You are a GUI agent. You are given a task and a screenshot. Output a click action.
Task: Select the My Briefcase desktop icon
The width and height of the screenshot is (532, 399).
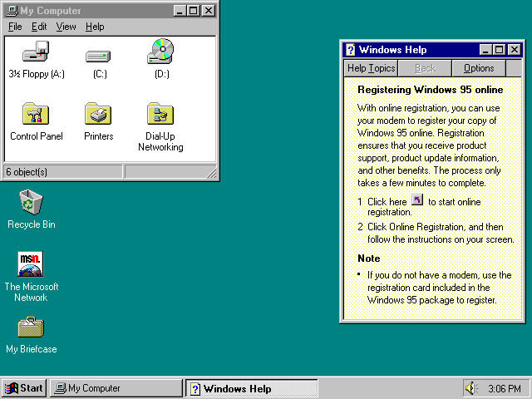(x=31, y=327)
